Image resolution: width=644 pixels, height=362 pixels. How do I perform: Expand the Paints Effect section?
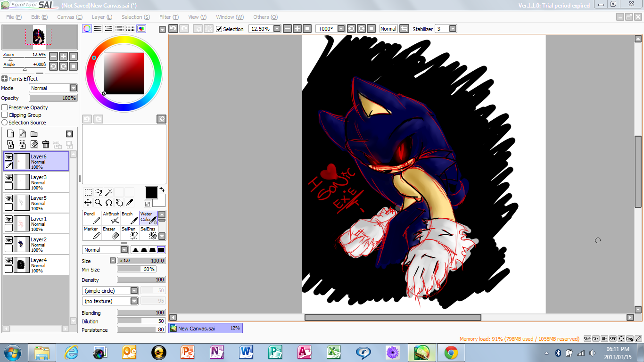5,79
